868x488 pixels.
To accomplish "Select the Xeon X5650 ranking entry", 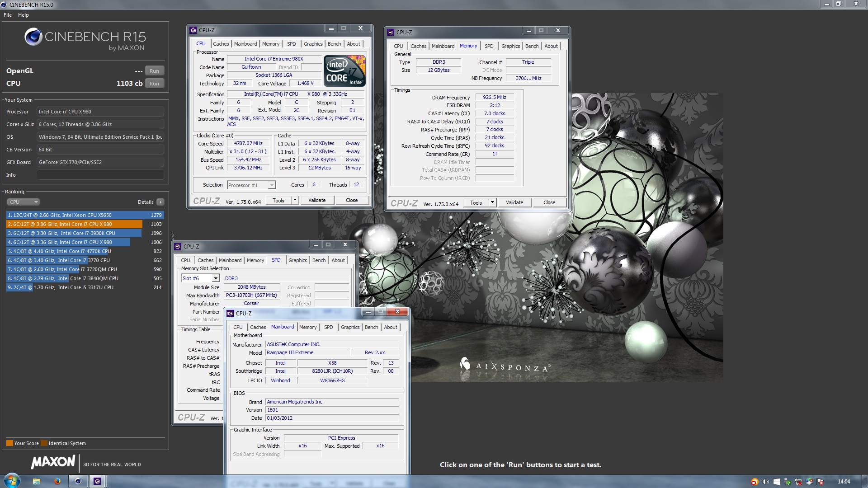I will coord(85,215).
